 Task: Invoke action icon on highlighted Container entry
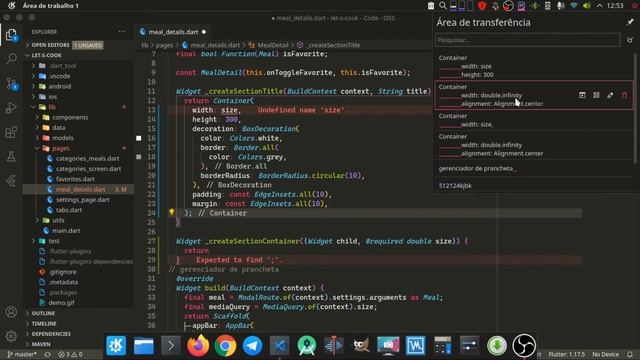[582, 95]
